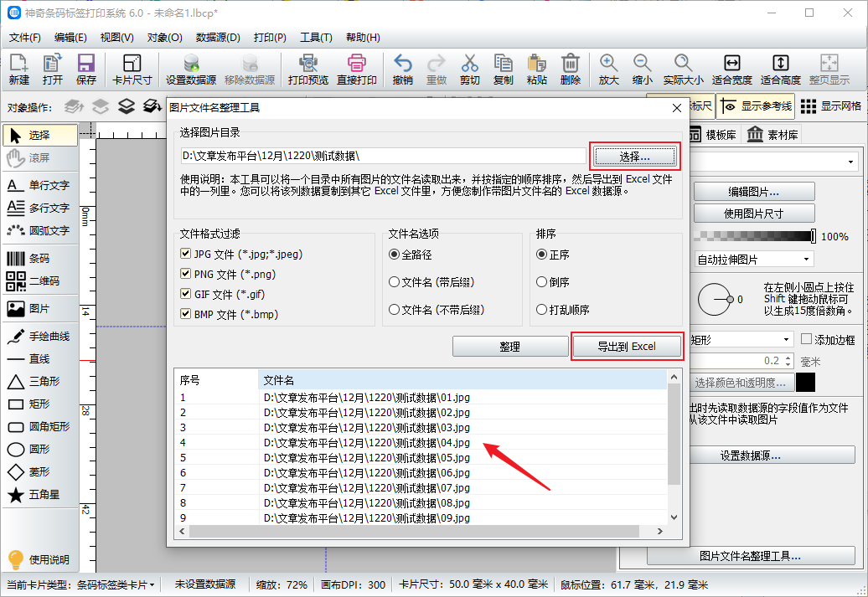Increase the 0.2 毫米 border width stepper
This screenshot has height=597, width=868.
tap(788, 358)
